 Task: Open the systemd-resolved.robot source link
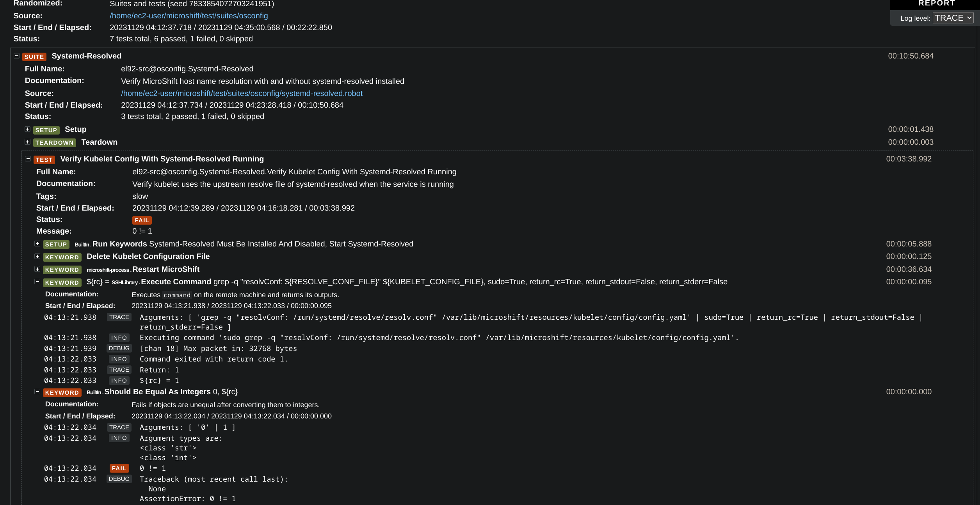click(x=242, y=93)
